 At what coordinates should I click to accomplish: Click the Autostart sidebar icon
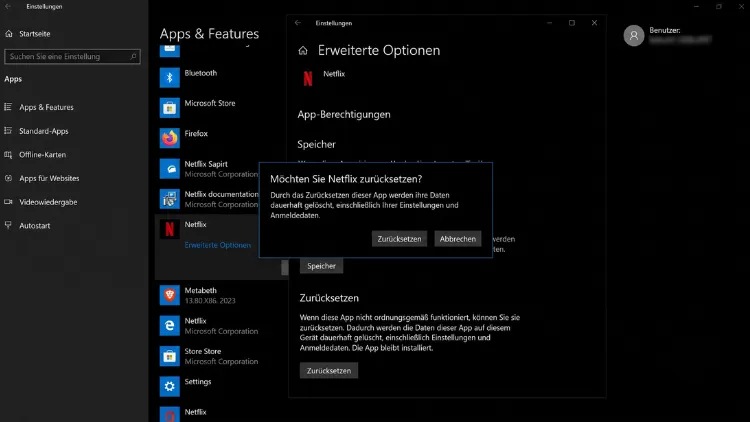point(8,225)
